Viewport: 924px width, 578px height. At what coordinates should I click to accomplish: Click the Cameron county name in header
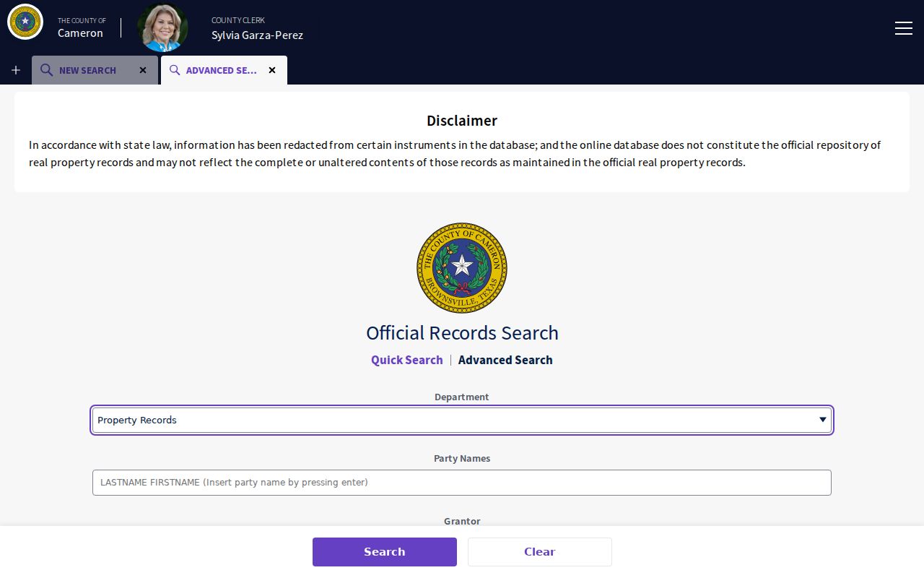coord(80,33)
